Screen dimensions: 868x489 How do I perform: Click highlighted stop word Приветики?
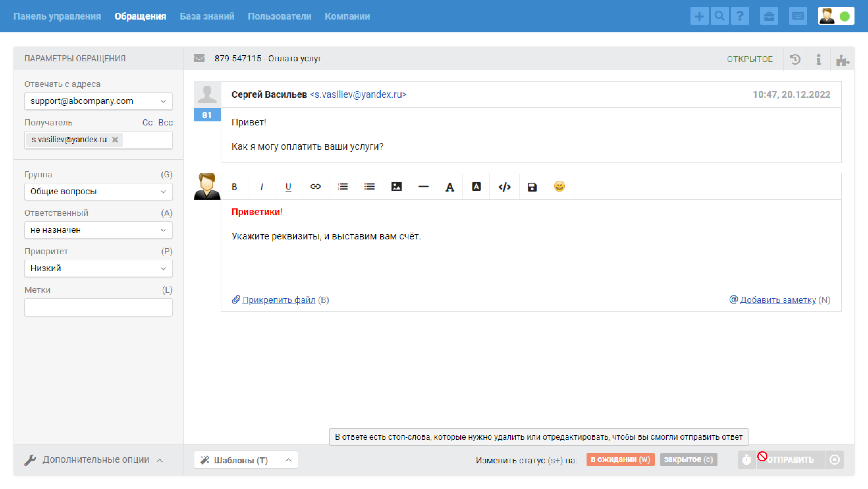point(256,212)
